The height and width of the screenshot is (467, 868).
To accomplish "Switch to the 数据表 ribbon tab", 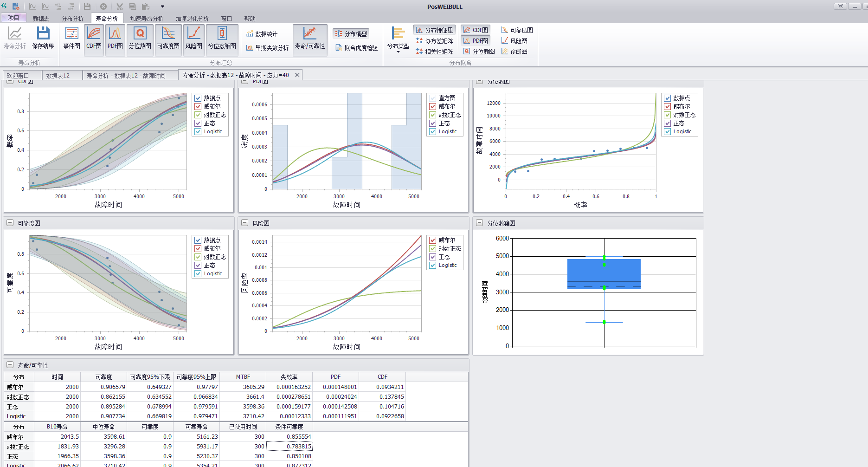I will coord(41,19).
